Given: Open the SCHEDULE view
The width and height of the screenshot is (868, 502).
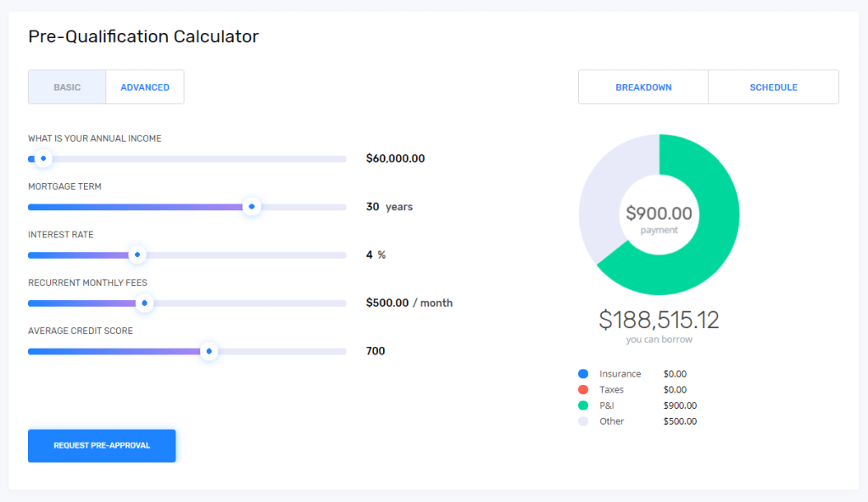Looking at the screenshot, I should click(x=772, y=86).
